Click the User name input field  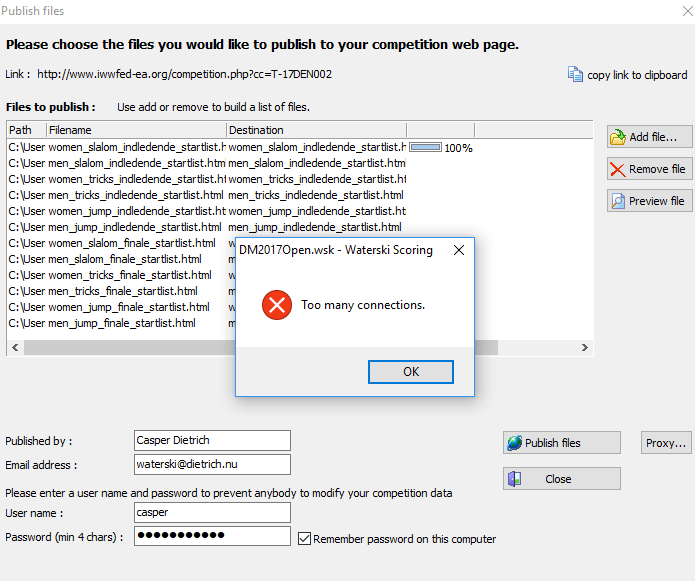(212, 512)
